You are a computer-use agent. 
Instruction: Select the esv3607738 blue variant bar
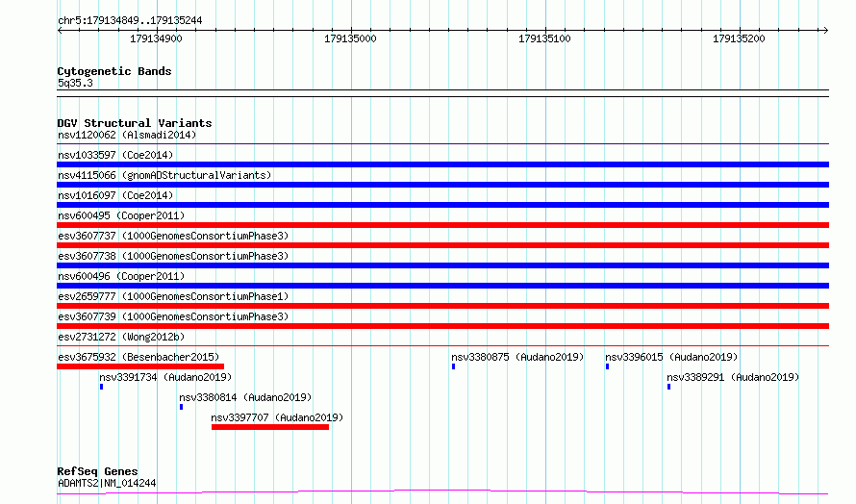click(442, 265)
